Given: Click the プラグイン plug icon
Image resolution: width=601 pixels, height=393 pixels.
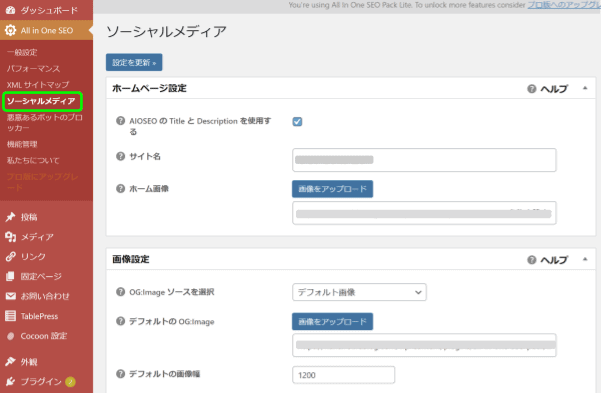Looking at the screenshot, I should click(x=11, y=381).
